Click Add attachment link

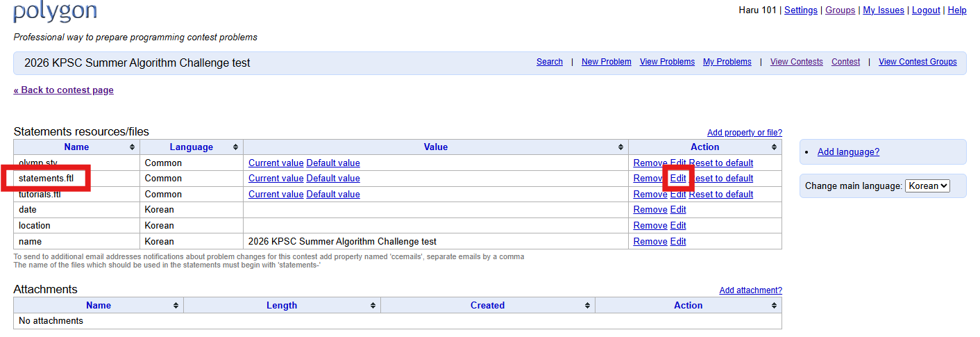click(751, 290)
